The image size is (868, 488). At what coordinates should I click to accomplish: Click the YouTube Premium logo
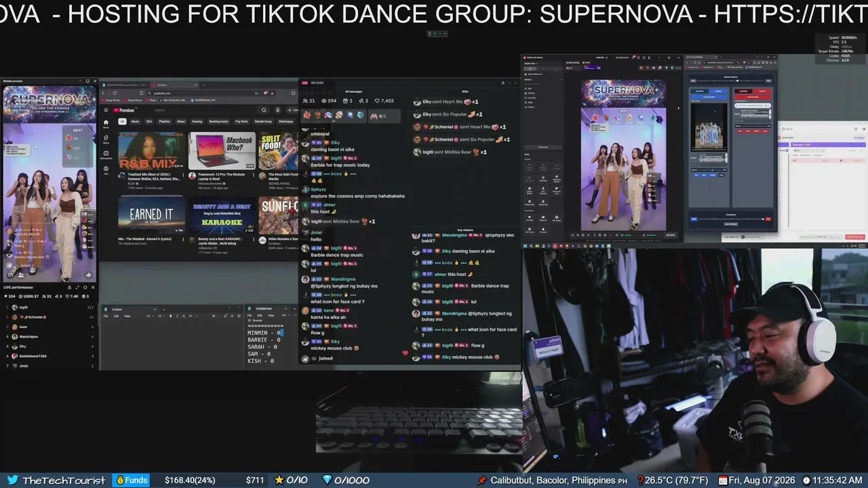coord(123,110)
